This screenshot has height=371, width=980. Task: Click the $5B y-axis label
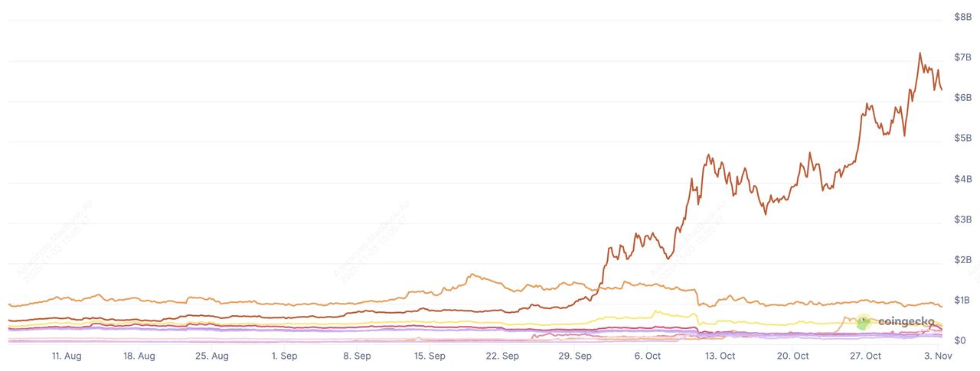click(x=962, y=138)
